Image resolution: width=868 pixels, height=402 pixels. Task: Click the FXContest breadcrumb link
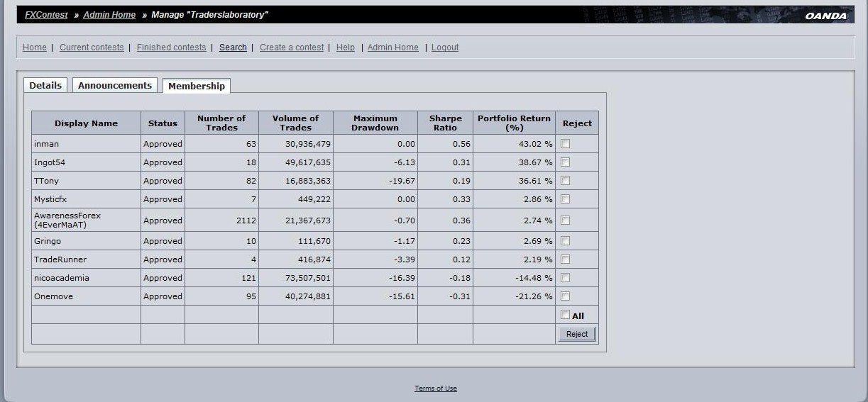(x=46, y=15)
